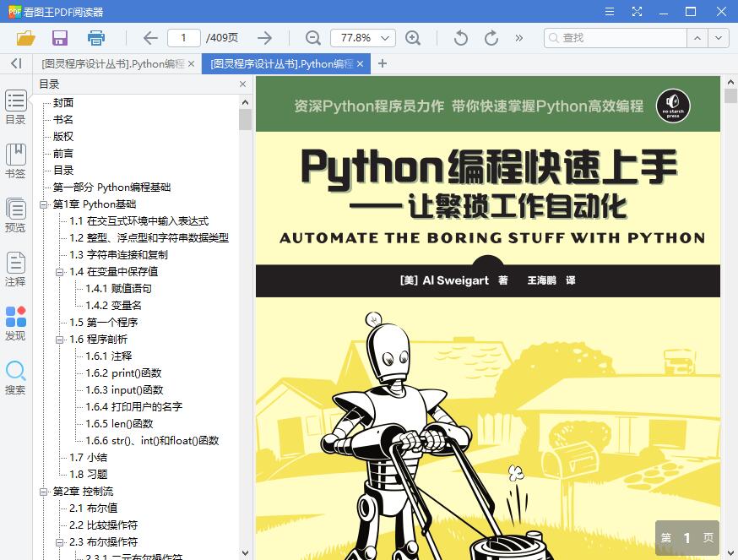The image size is (738, 560).
Task: Click document view scroll-down arrow
Action: point(730,553)
